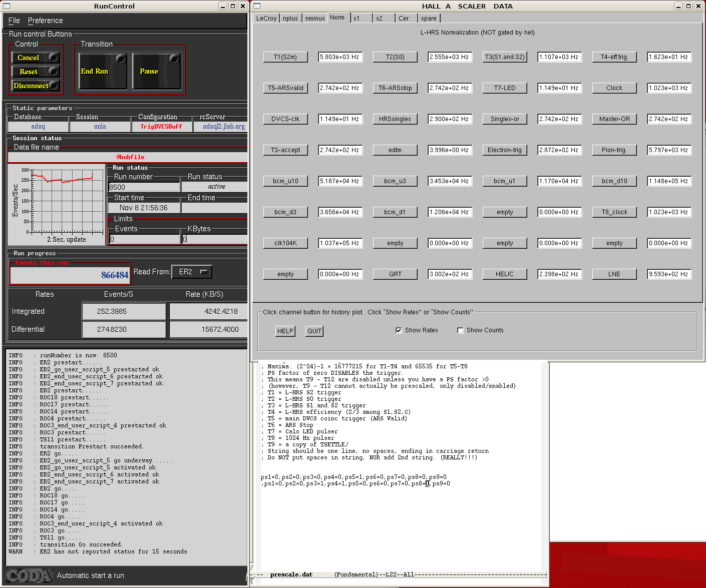The image size is (706, 588).
Task: Show history plot for T2(S0) channel
Action: pyautogui.click(x=395, y=57)
